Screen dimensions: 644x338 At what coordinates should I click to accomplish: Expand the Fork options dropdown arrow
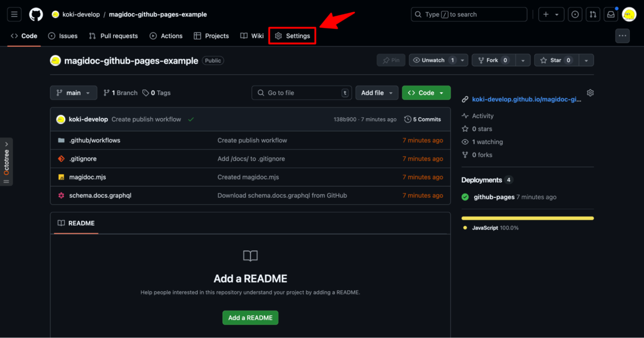[x=523, y=60]
